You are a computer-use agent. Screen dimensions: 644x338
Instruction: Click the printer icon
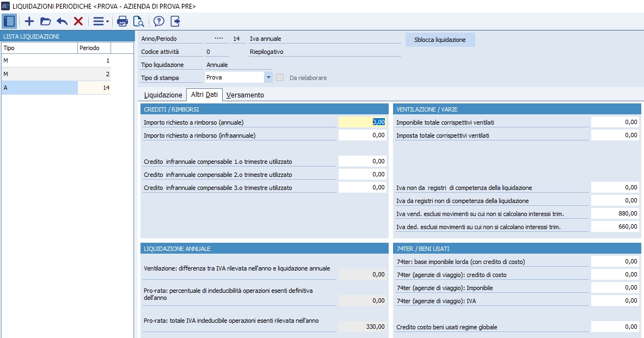(122, 21)
